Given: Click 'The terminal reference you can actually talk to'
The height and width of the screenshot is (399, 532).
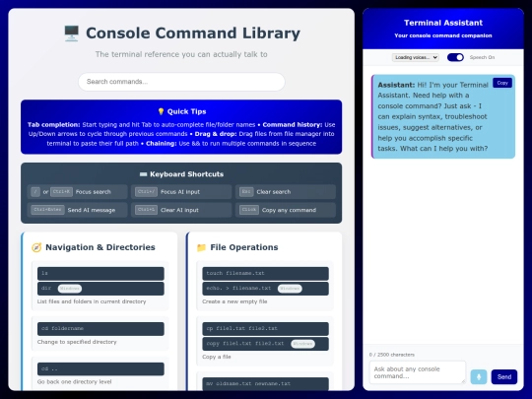Looking at the screenshot, I should click(181, 54).
